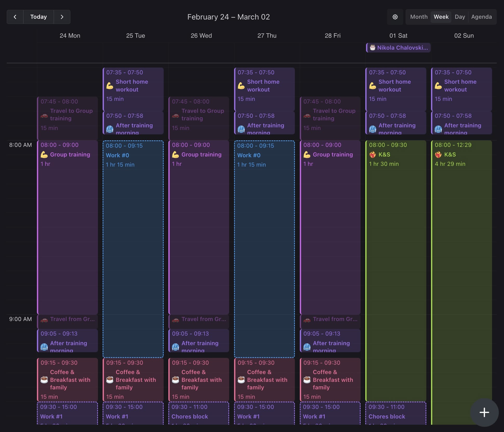The image size is (504, 432).
Task: Jump to Today
Action: (x=38, y=17)
